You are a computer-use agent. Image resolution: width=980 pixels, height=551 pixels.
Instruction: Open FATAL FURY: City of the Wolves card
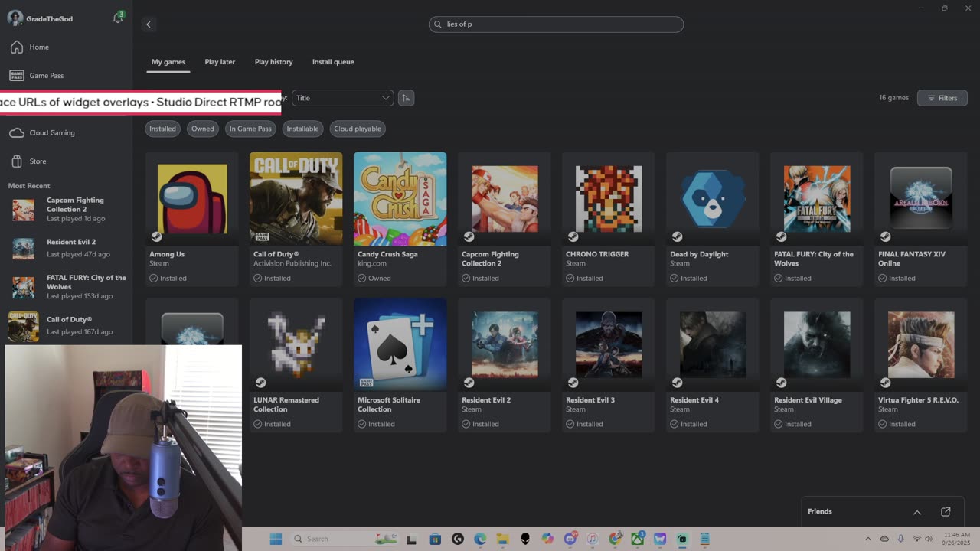pyautogui.click(x=817, y=219)
